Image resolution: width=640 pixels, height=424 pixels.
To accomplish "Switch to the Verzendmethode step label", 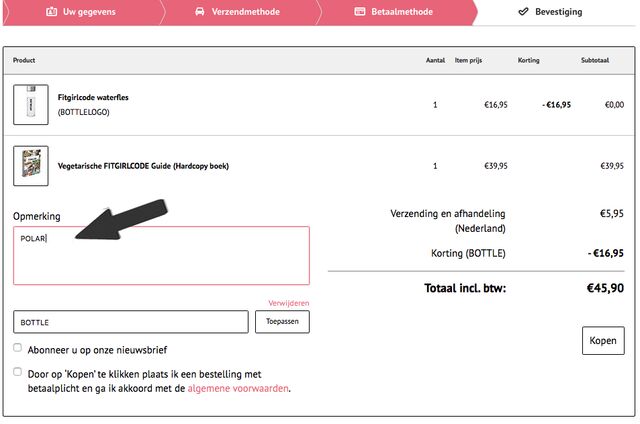I will tap(245, 12).
